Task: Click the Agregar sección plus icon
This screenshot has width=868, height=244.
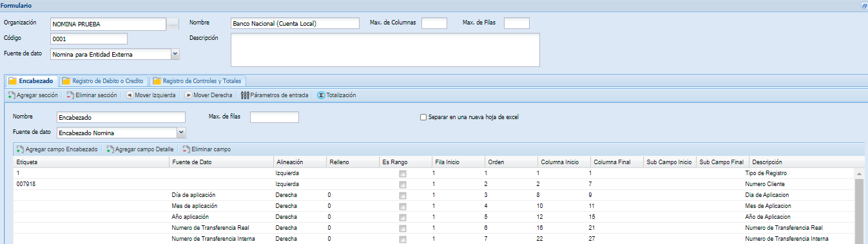Action: click(11, 95)
